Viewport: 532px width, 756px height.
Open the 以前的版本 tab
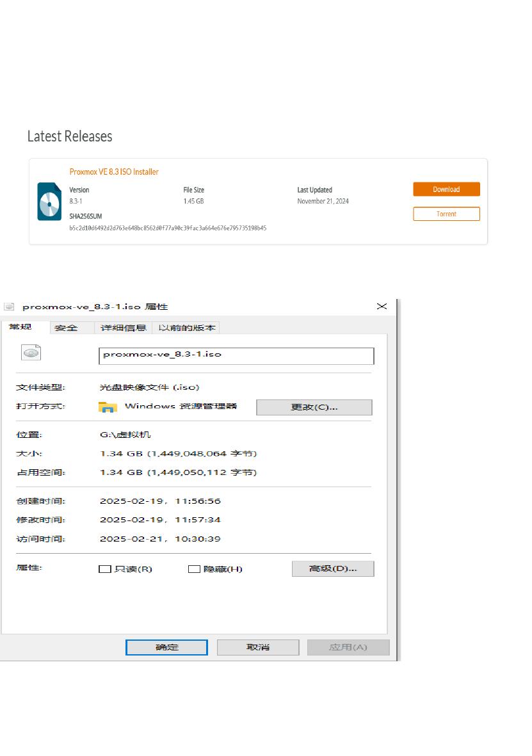pos(187,328)
